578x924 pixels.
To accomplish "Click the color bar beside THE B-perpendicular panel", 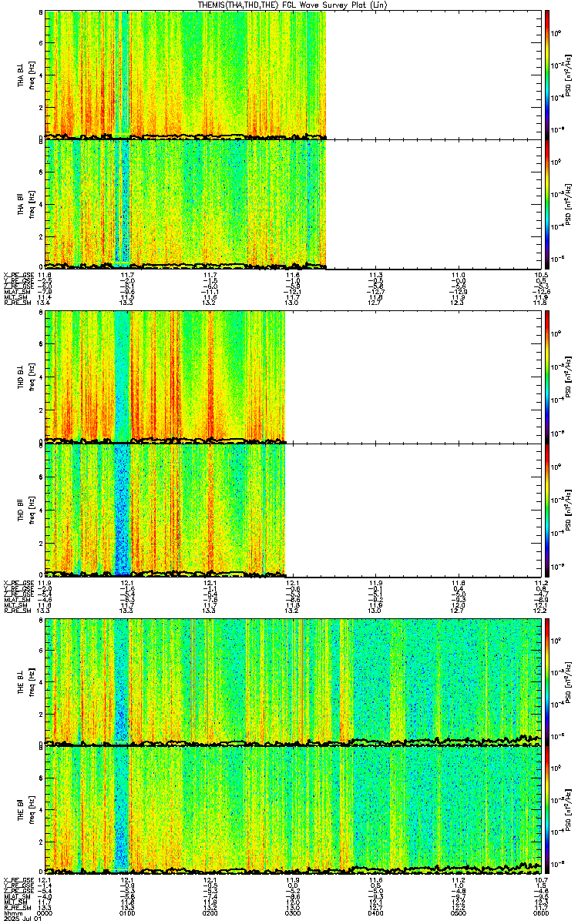I will 547,681.
